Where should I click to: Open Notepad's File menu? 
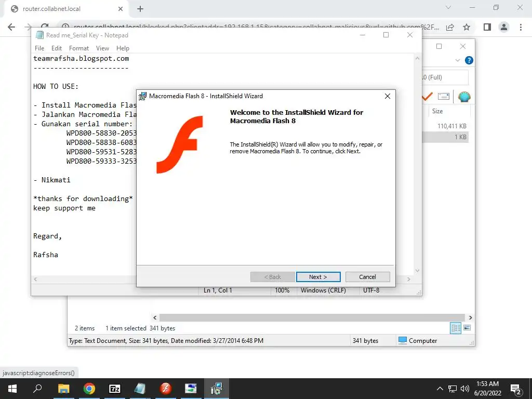point(39,48)
